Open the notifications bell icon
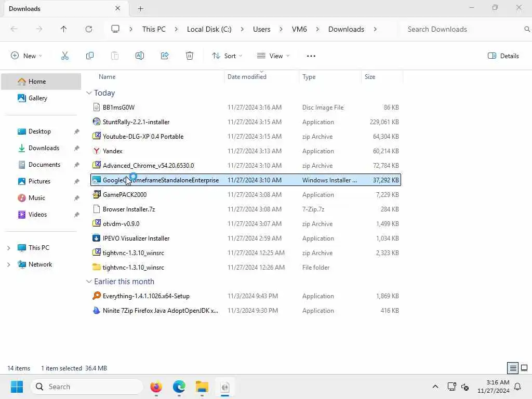The image size is (532, 399). [x=518, y=387]
